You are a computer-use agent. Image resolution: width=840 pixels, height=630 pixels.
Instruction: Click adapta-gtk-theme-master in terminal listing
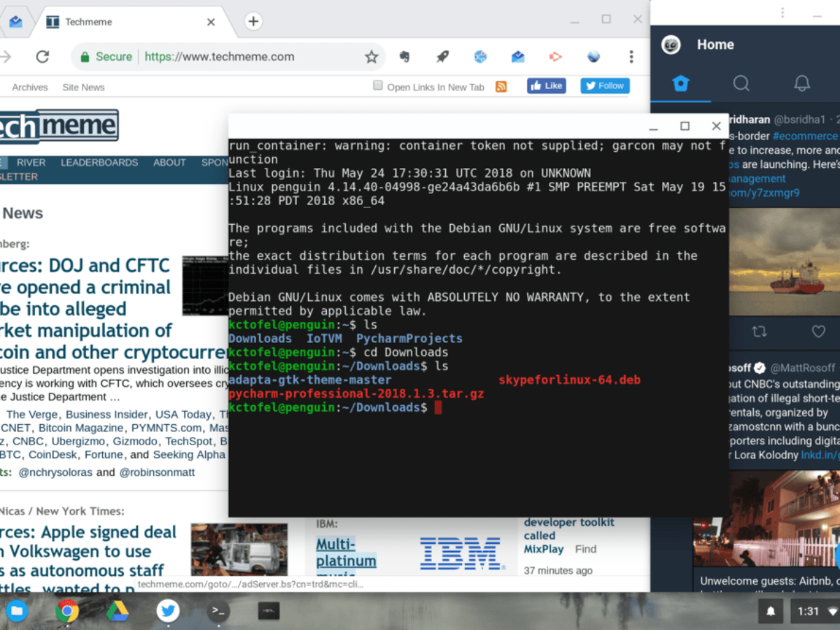coord(310,380)
